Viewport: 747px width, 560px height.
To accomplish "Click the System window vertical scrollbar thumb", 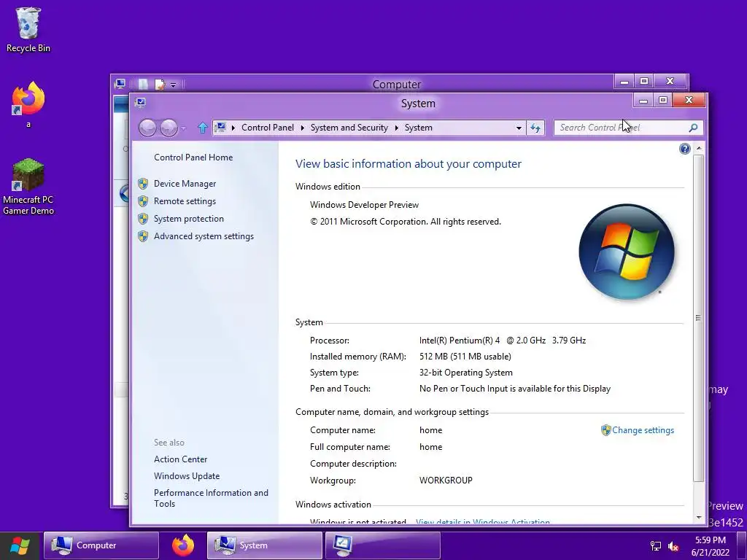I will click(698, 318).
